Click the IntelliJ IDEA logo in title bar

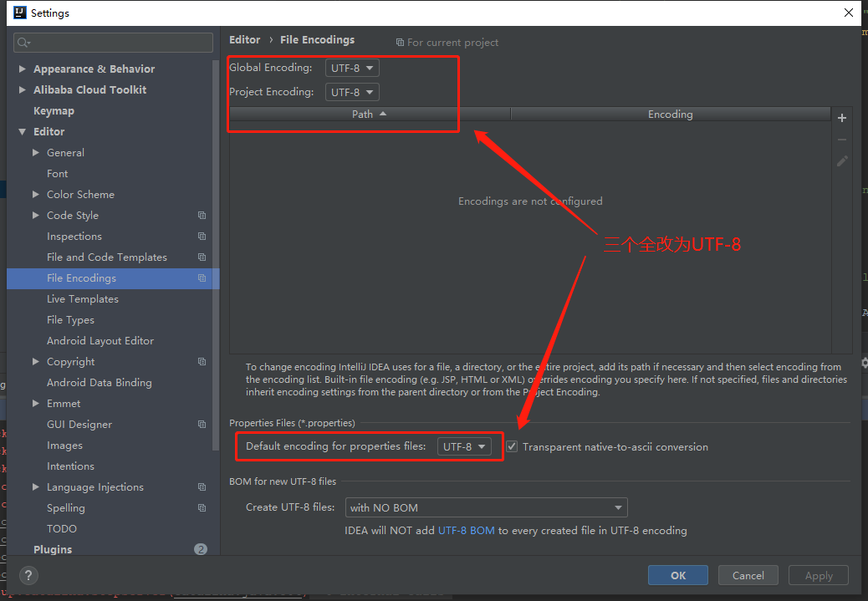(x=20, y=13)
